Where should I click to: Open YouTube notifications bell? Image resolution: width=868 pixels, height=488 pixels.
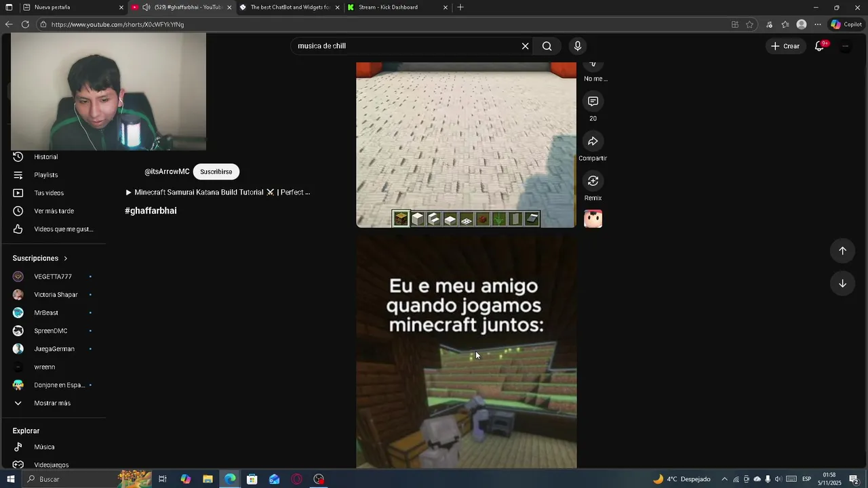tap(820, 46)
